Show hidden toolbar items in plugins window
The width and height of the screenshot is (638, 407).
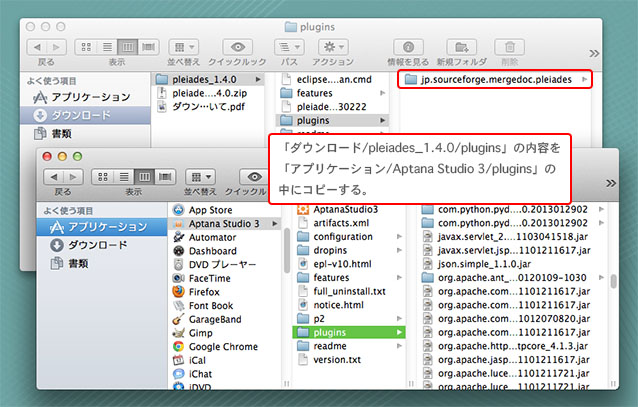click(594, 53)
